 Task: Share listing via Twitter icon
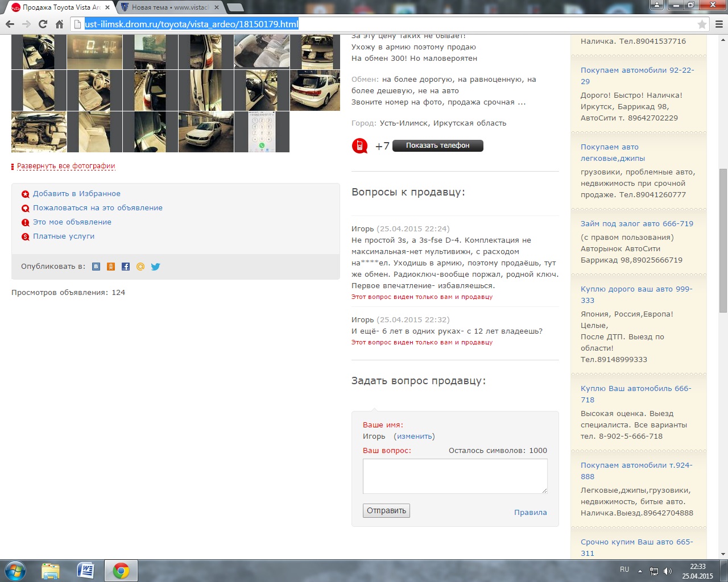tap(155, 267)
